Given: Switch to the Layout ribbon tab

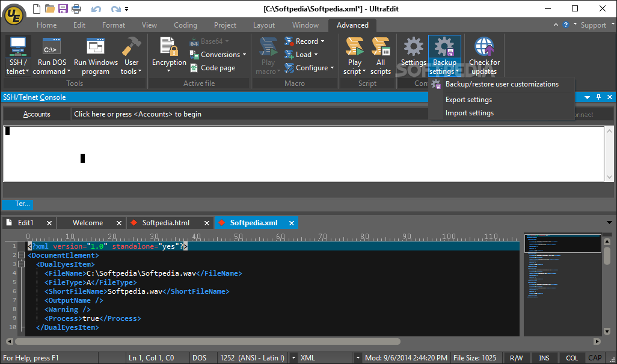Looking at the screenshot, I should pyautogui.click(x=263, y=25).
